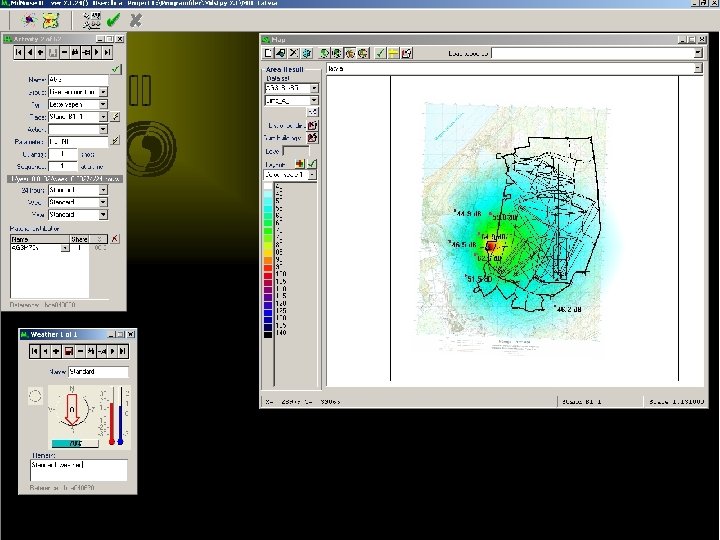
Task: Click the edit button beside Place field
Action: (x=116, y=117)
